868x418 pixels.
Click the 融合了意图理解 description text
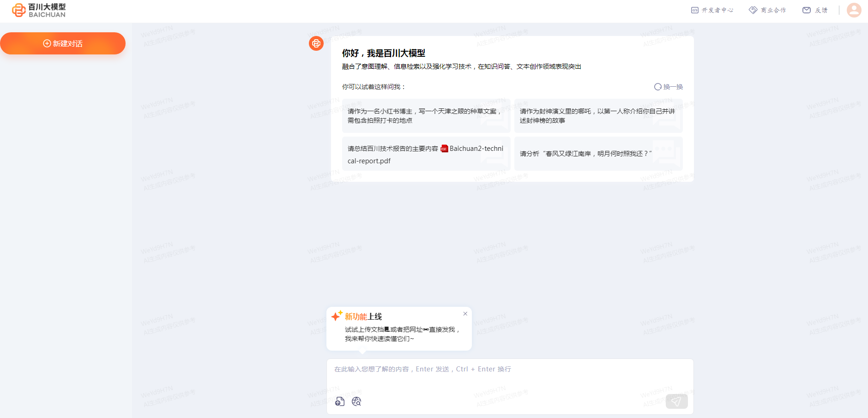462,66
